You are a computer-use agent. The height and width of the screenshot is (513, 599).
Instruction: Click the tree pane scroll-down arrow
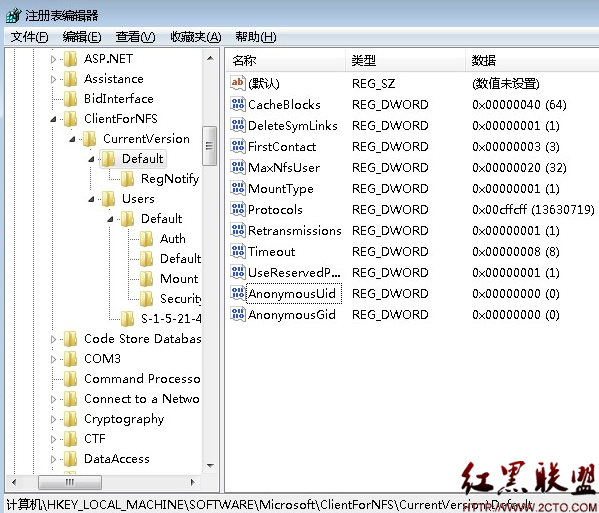click(x=210, y=466)
